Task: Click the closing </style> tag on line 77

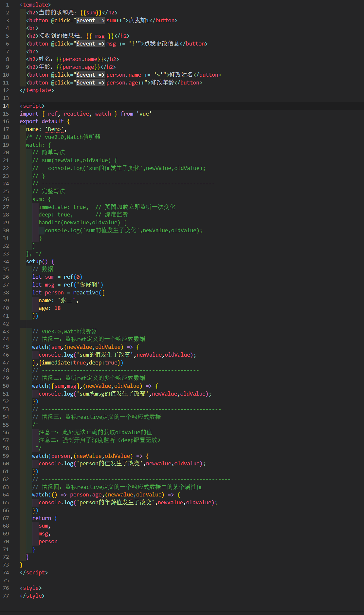Action: coord(32,596)
